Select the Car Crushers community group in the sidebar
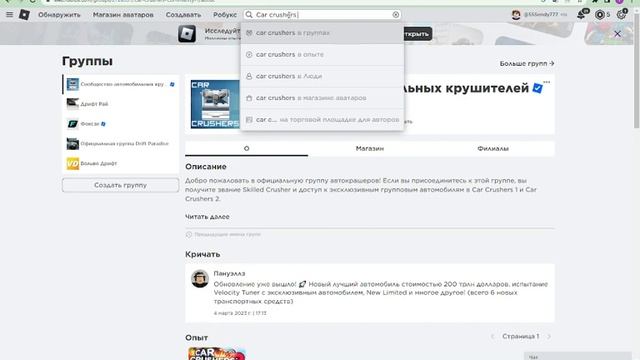 pos(120,84)
